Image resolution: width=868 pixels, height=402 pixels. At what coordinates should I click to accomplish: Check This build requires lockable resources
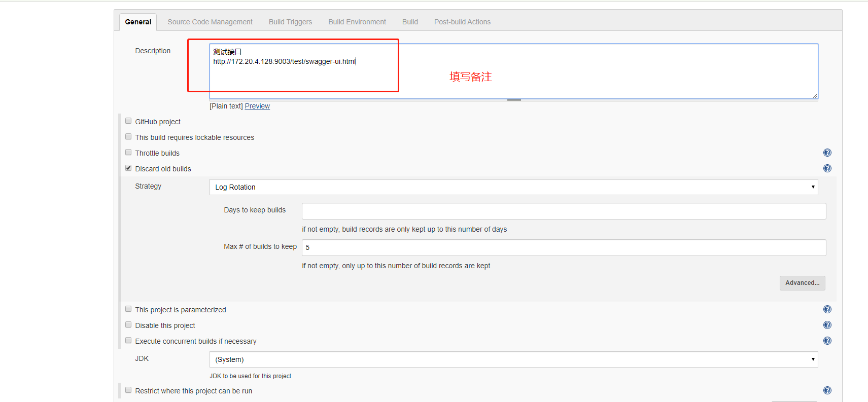[x=128, y=137]
